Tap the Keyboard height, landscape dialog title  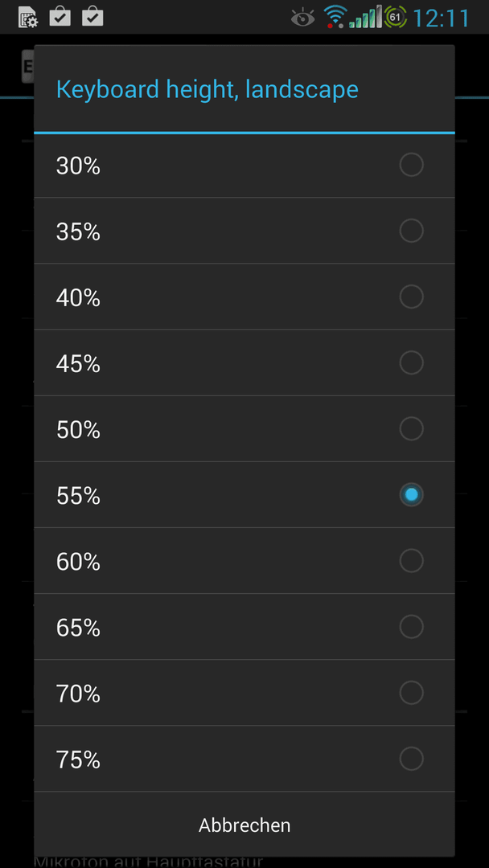208,90
